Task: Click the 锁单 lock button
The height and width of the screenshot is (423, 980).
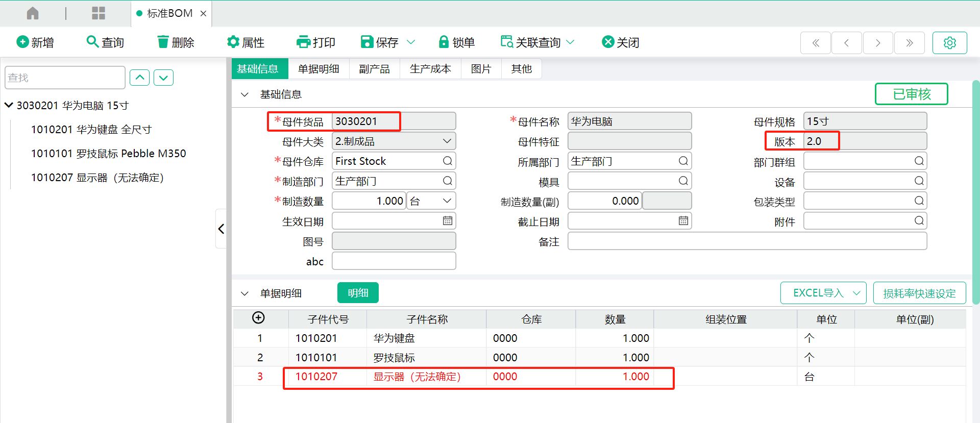Action: 457,42
